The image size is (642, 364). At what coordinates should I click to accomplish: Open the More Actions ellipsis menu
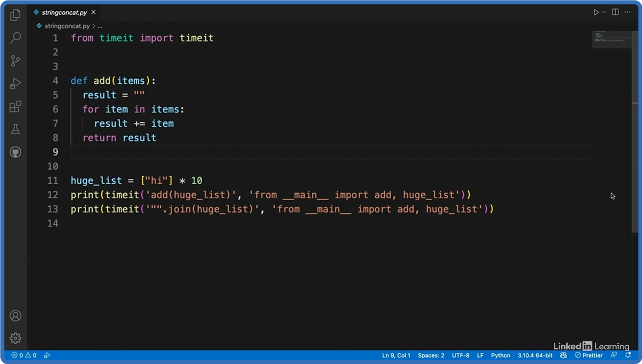pyautogui.click(x=629, y=12)
